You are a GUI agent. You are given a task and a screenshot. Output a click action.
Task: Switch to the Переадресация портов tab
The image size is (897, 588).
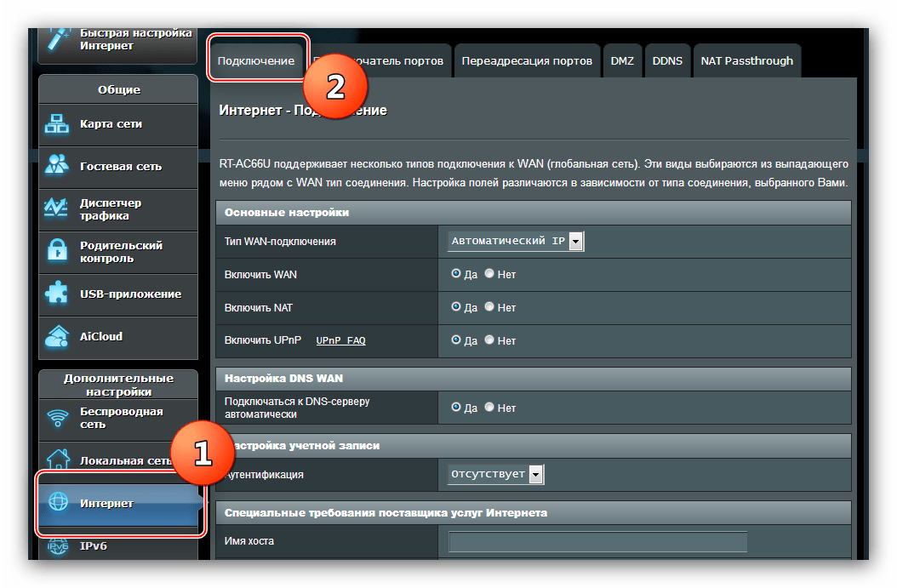click(x=527, y=60)
